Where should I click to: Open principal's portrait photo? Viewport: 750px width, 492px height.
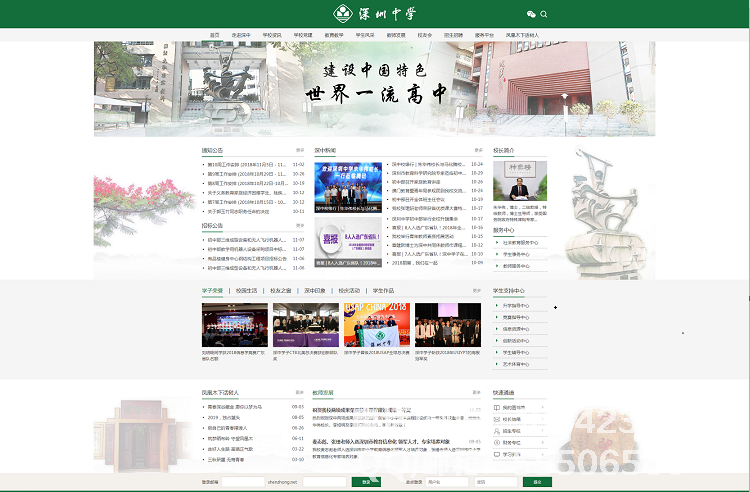click(520, 181)
